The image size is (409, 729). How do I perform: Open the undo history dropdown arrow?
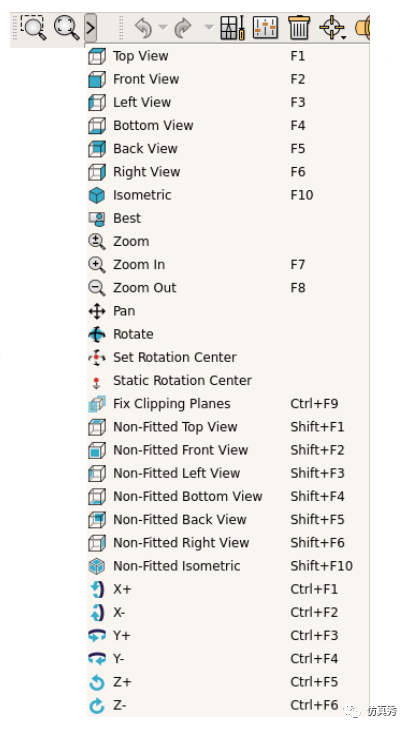tap(163, 28)
